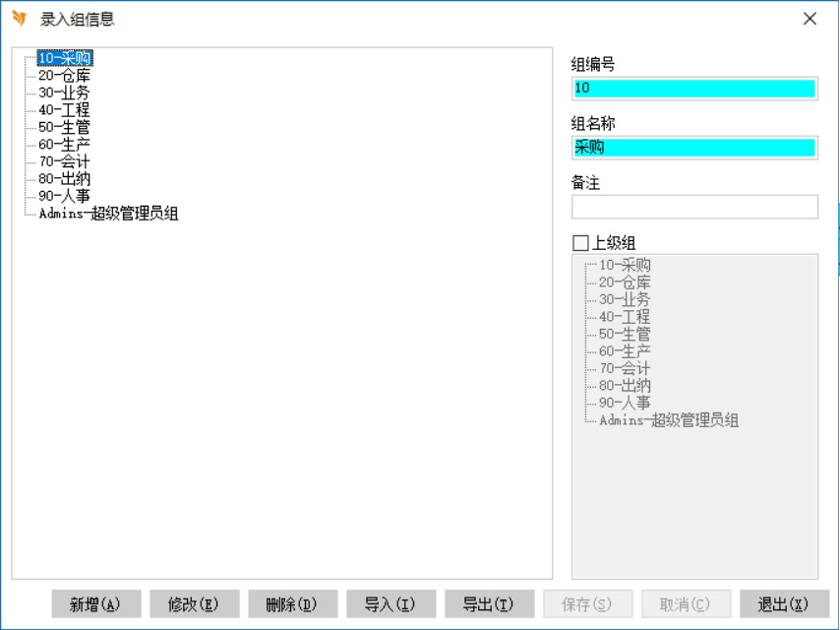
Task: Select the 70-会计 group in left tree
Action: pos(64,161)
